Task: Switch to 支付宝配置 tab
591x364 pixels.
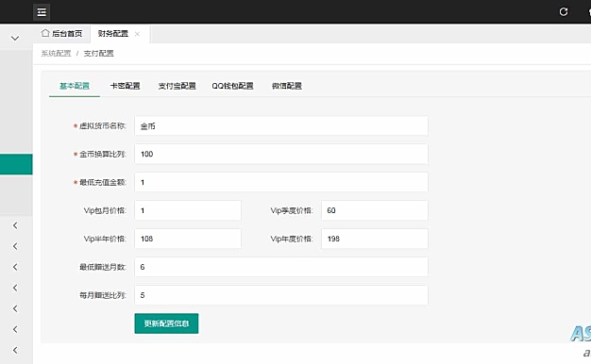Action: (177, 86)
